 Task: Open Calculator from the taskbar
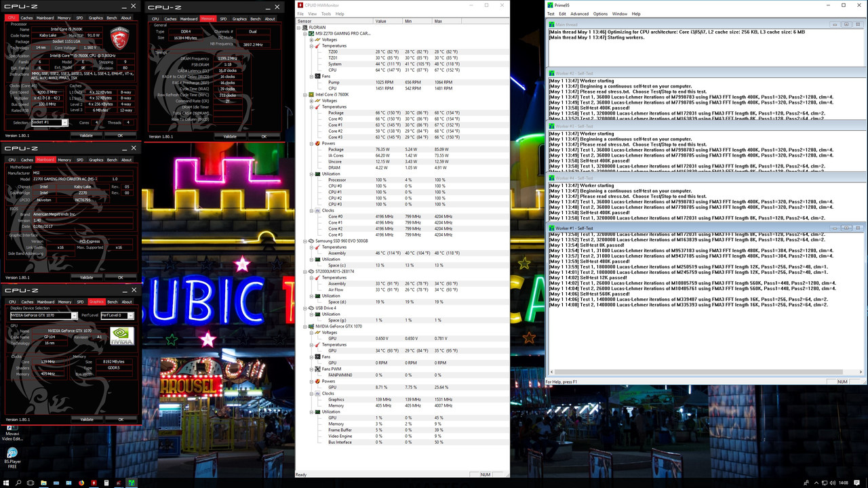coord(106,483)
